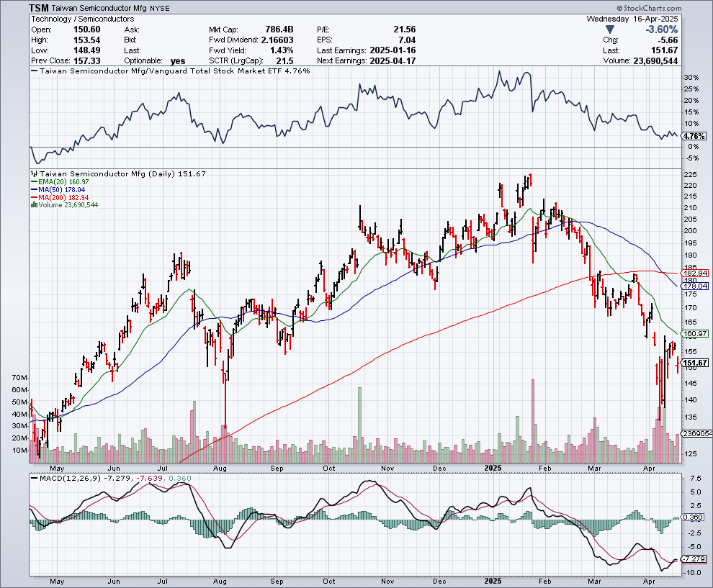Select the Prev Close value 157.33
The width and height of the screenshot is (713, 588).
point(87,61)
